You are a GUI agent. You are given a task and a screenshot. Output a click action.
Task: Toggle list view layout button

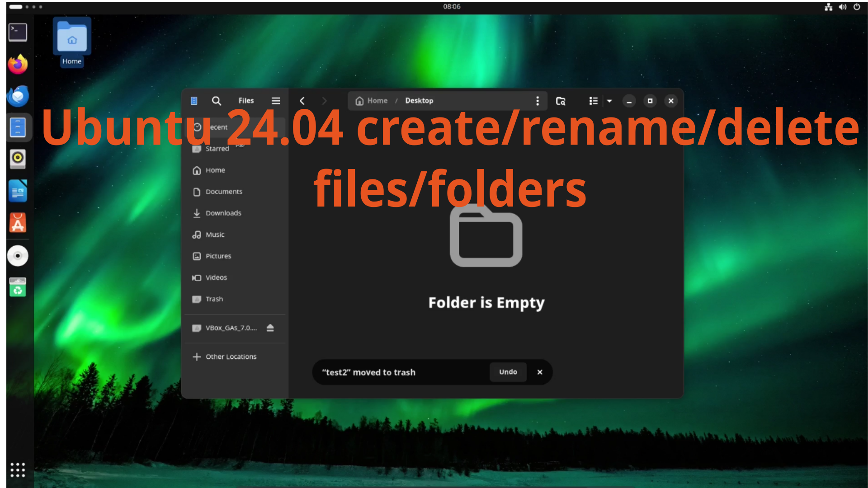tap(593, 101)
